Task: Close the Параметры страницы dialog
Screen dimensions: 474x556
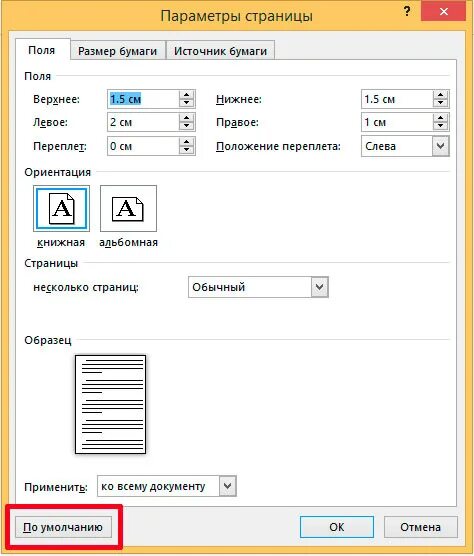Action: (x=444, y=12)
